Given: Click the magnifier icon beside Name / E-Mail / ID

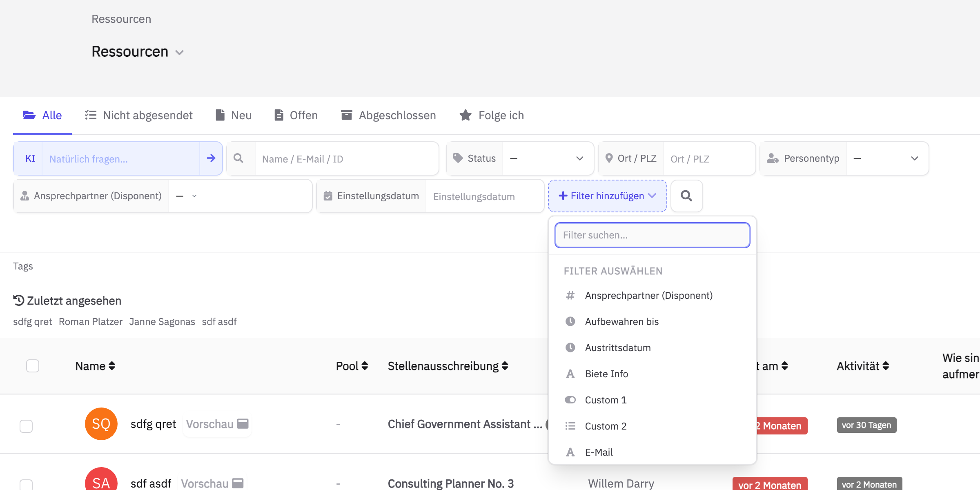Looking at the screenshot, I should coord(238,158).
